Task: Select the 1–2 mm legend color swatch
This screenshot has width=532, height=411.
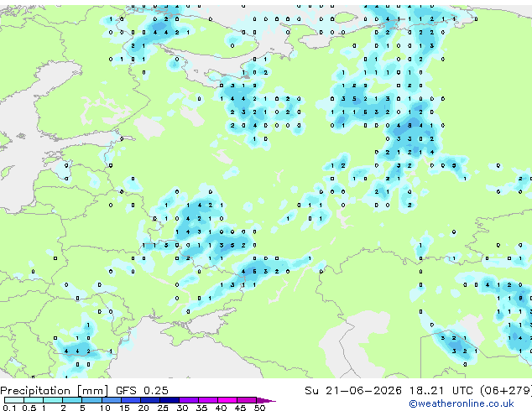Action: pos(53,400)
